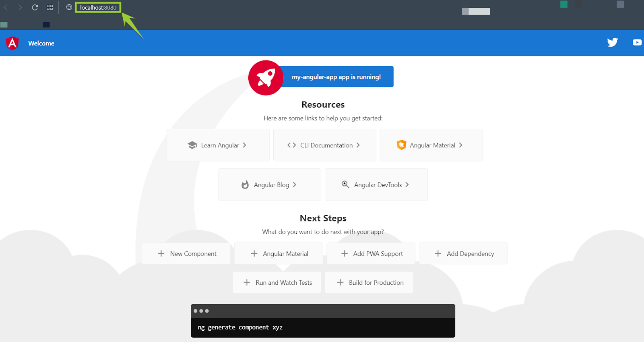Open the YouTube link icon

[x=637, y=42]
